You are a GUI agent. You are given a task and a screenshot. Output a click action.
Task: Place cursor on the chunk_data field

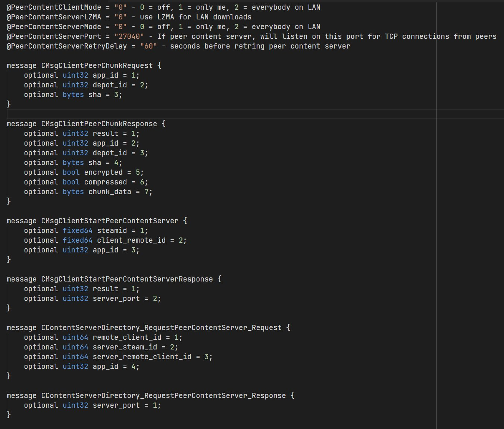tap(110, 192)
